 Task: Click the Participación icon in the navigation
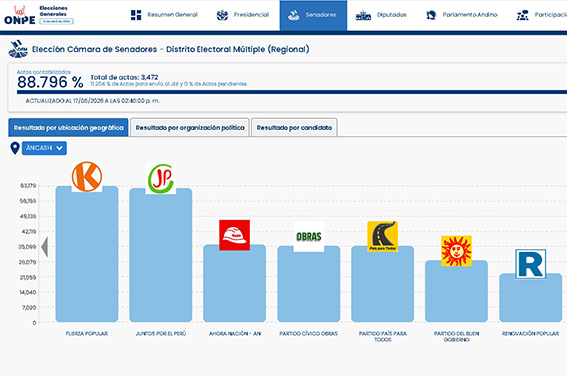[x=523, y=15]
